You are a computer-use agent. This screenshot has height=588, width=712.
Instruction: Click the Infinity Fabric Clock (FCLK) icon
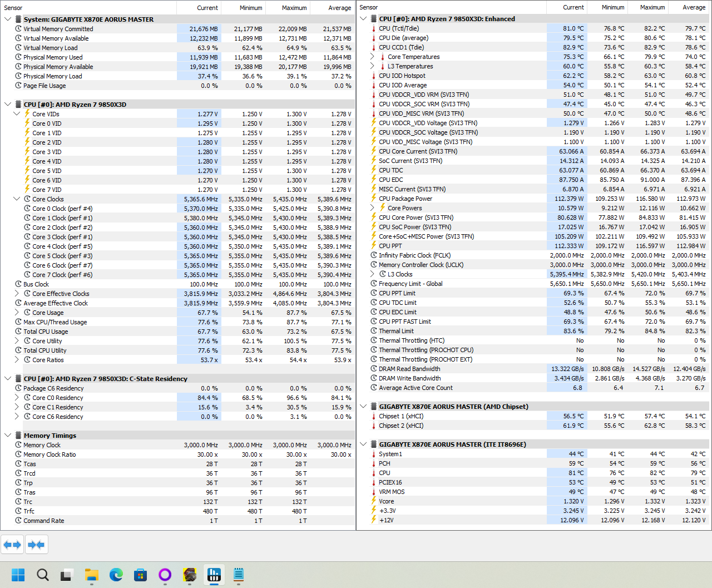pyautogui.click(x=374, y=255)
